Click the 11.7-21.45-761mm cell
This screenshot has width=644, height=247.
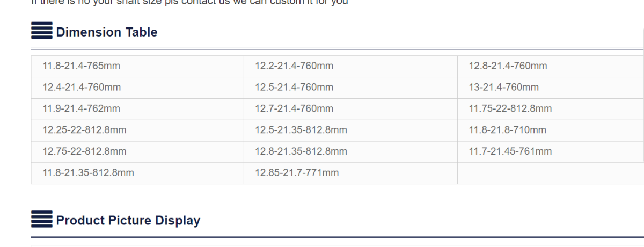[551, 152]
